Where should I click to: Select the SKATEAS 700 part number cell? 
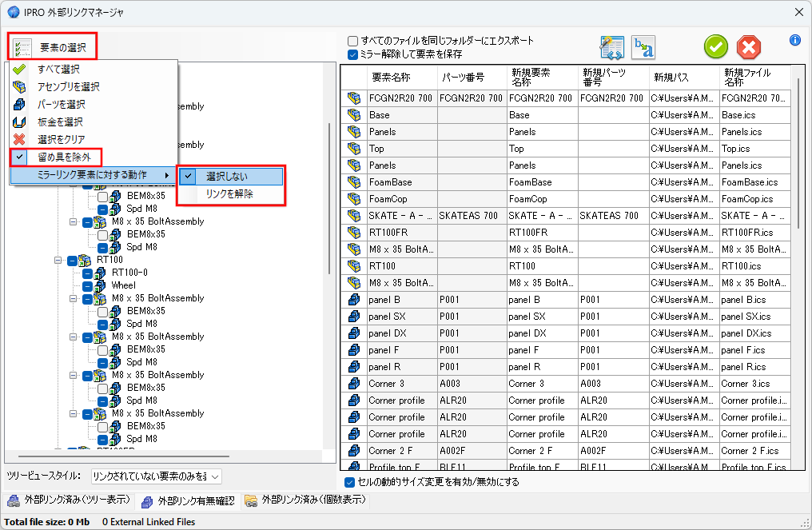pos(472,216)
